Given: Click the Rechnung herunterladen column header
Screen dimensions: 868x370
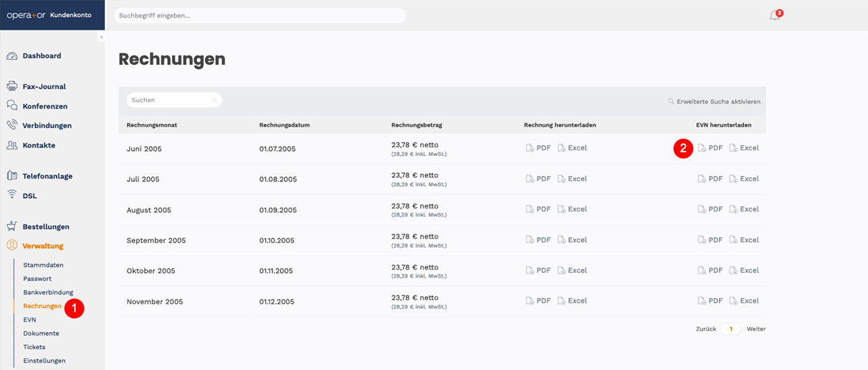Looking at the screenshot, I should pos(560,125).
